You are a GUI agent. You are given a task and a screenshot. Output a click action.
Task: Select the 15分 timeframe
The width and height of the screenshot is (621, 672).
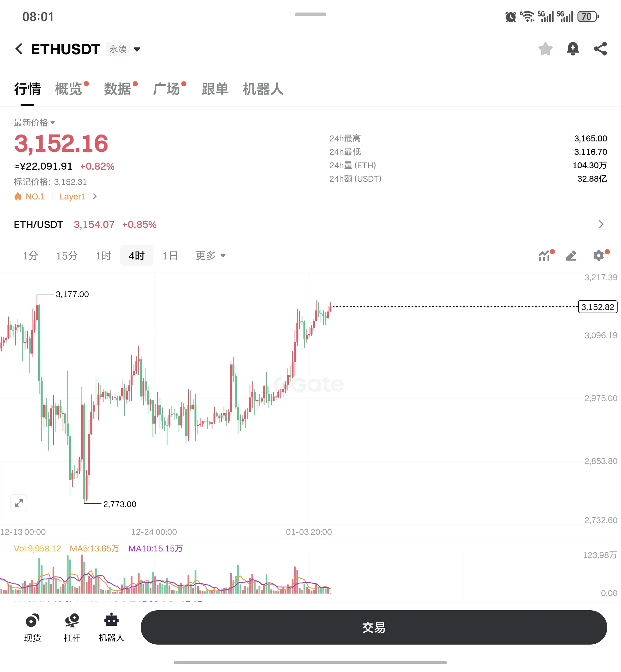[67, 255]
